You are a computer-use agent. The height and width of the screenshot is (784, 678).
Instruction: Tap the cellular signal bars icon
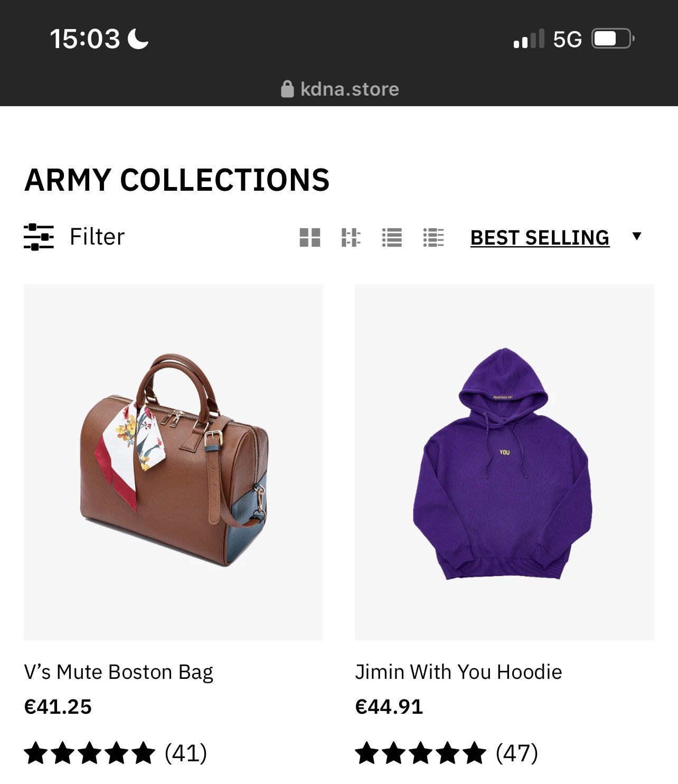click(529, 39)
